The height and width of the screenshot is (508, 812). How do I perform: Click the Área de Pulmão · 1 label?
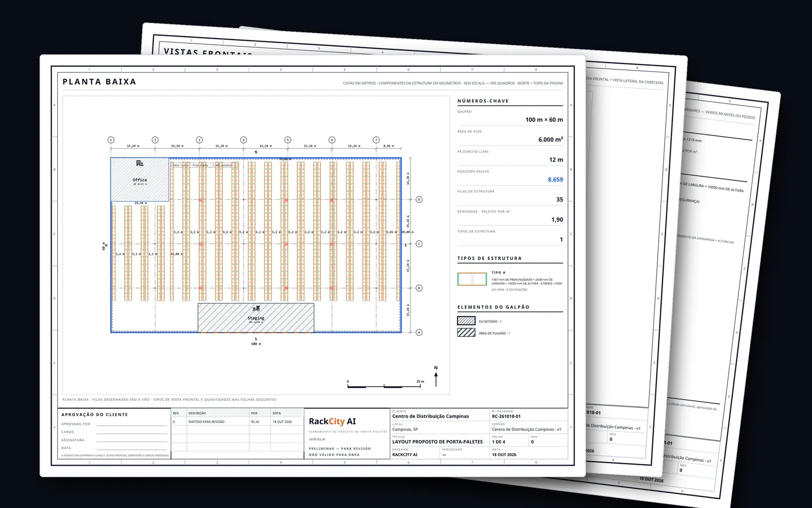tap(494, 333)
